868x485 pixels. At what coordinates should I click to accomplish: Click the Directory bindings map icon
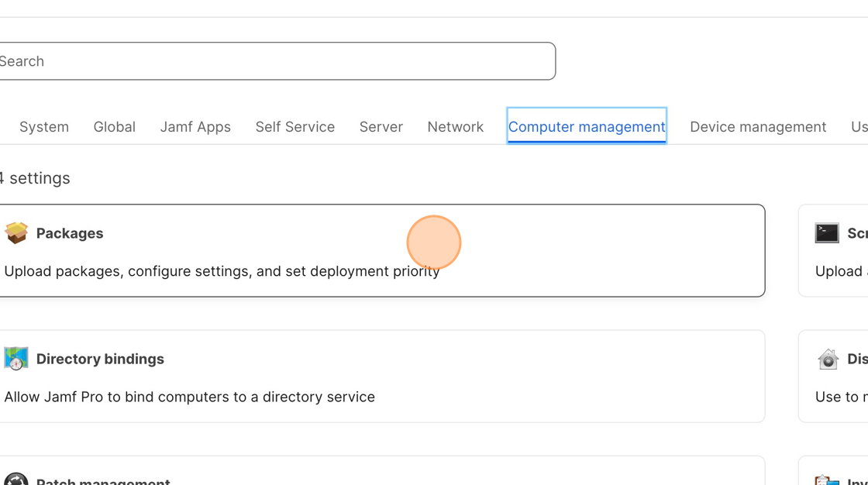[16, 359]
